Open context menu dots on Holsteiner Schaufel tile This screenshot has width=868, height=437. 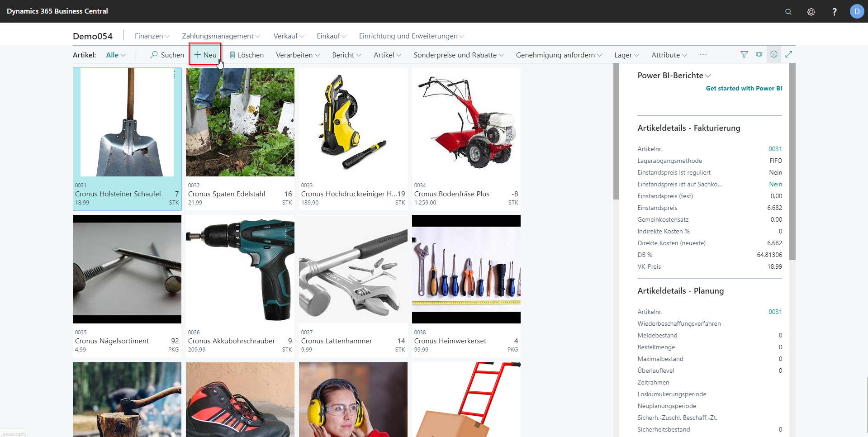[x=175, y=74]
